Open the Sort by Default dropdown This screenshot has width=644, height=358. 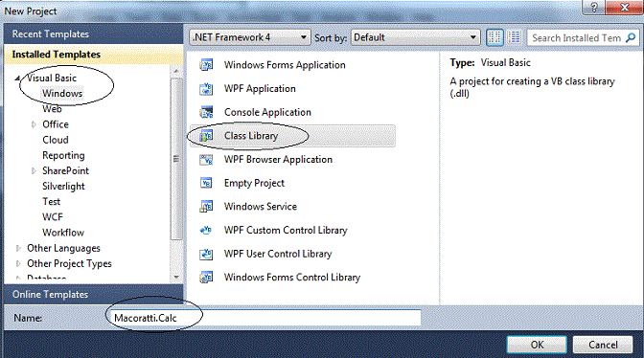[415, 37]
